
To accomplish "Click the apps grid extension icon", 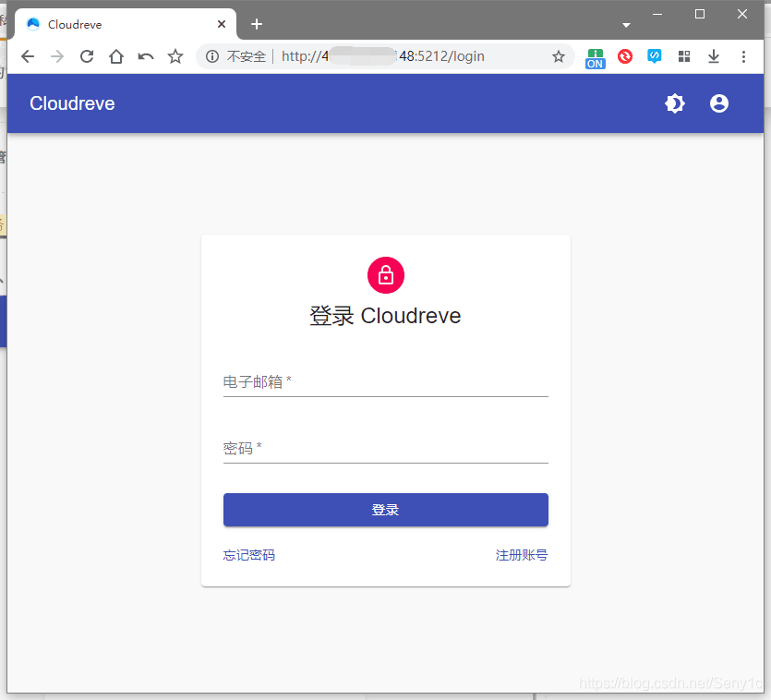I will click(683, 56).
